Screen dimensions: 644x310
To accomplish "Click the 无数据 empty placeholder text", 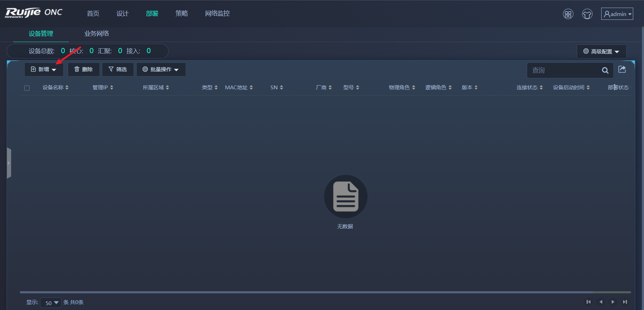I will (345, 226).
